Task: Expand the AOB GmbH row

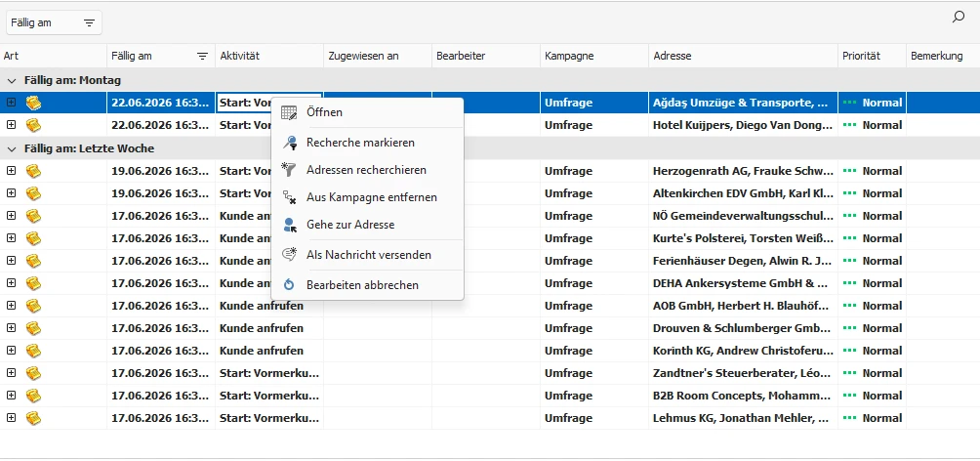Action: [12, 306]
